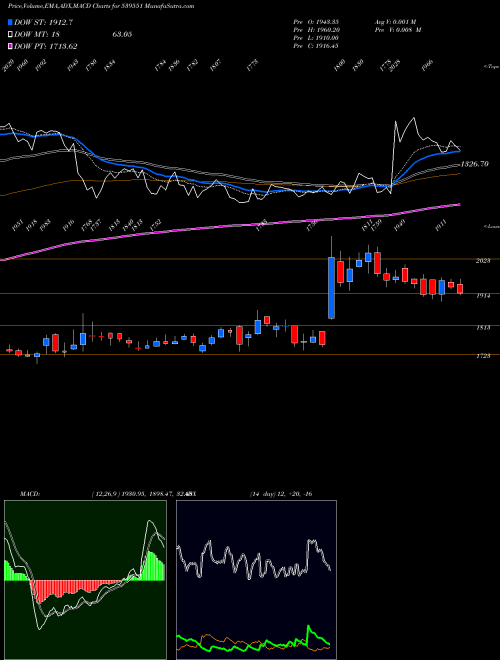Click the blue DOW ST legend swatch
The image size is (500, 660).
[x=11, y=23]
